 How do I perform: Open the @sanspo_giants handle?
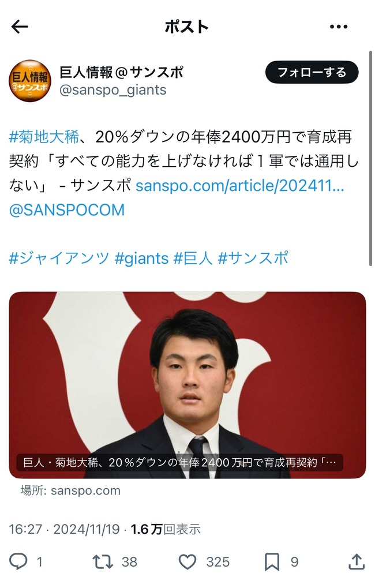113,90
